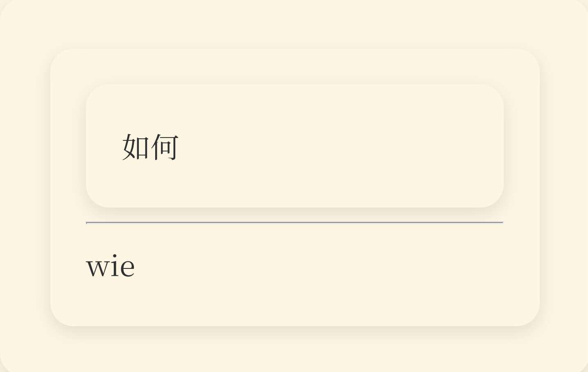The height and width of the screenshot is (372, 588).
Task: Click the horizontal divider line
Action: point(295,223)
